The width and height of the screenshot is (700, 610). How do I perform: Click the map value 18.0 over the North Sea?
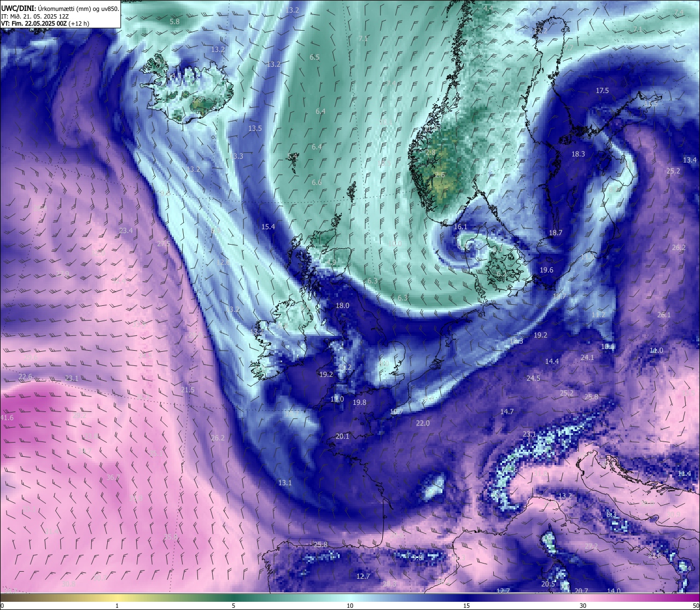(342, 305)
